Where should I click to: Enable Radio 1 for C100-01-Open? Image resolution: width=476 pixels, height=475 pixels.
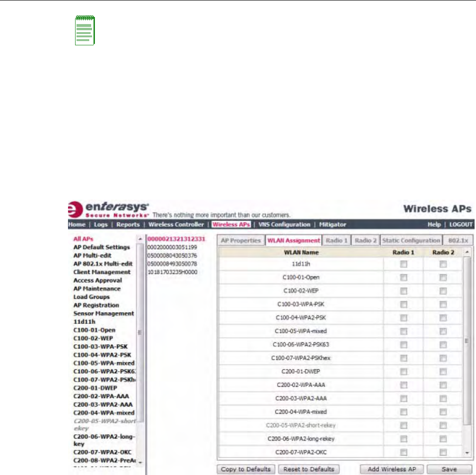click(403, 278)
